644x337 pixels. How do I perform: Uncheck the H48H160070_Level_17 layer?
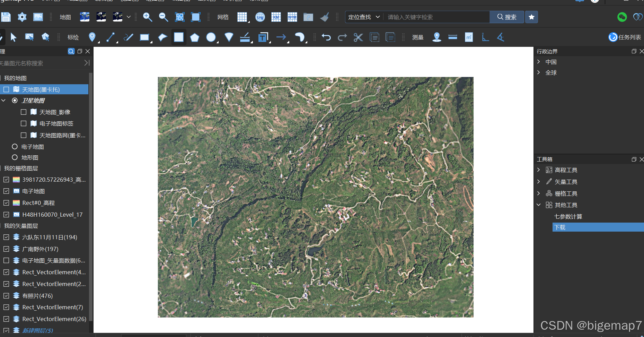pos(6,215)
